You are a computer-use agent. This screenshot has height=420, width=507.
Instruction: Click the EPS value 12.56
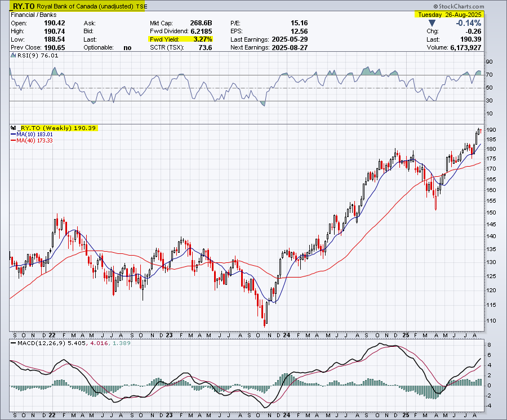pyautogui.click(x=299, y=32)
